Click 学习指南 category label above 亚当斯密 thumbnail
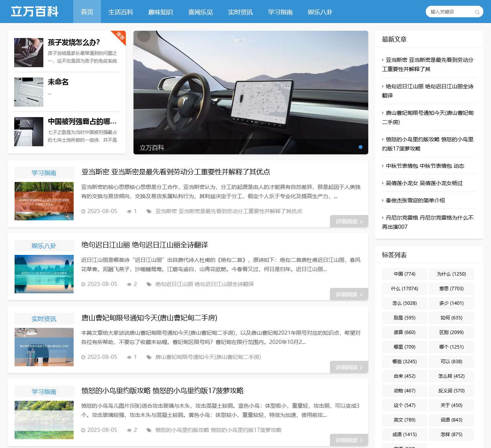491x448 pixels. pos(44,173)
